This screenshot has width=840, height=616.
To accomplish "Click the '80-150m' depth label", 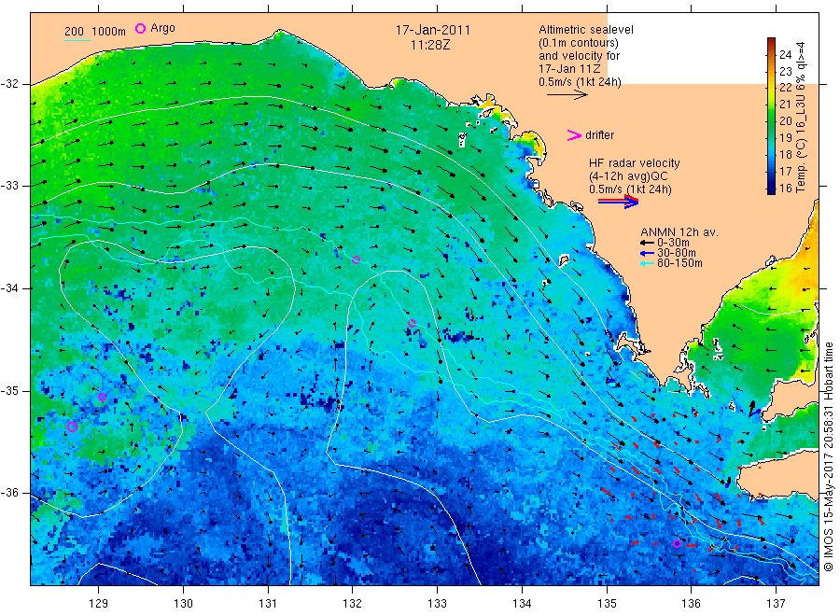I will tap(679, 263).
